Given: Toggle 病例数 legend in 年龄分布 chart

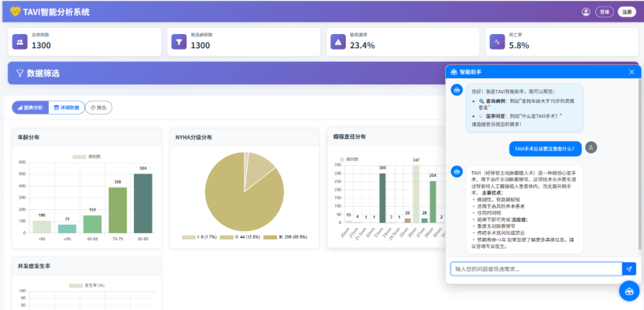Looking at the screenshot, I should (89, 157).
